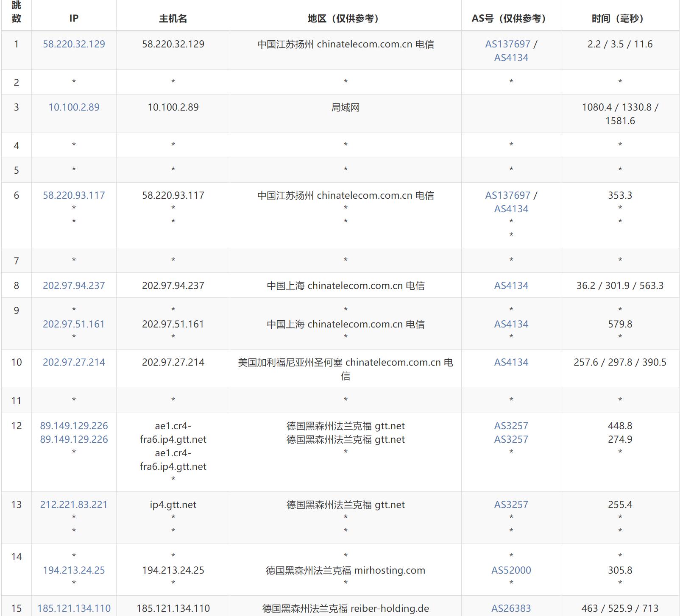The width and height of the screenshot is (680, 616).
Task: Select hostname 58.220.93.117 cell
Action: [x=173, y=195]
